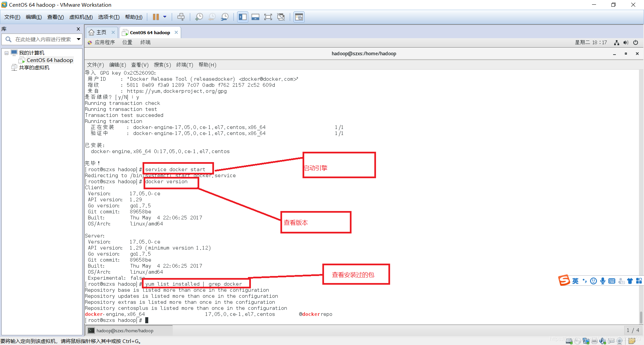Open the GNOME 位置 menu
The height and width of the screenshot is (345, 644).
(127, 43)
